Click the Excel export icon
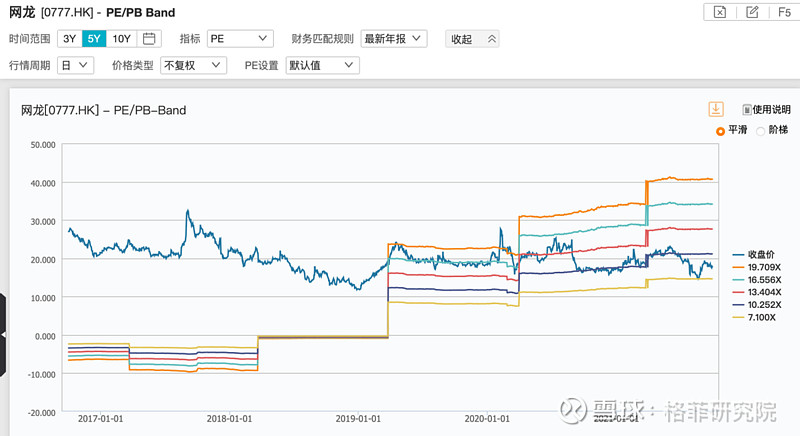Image resolution: width=800 pixels, height=436 pixels. click(718, 12)
